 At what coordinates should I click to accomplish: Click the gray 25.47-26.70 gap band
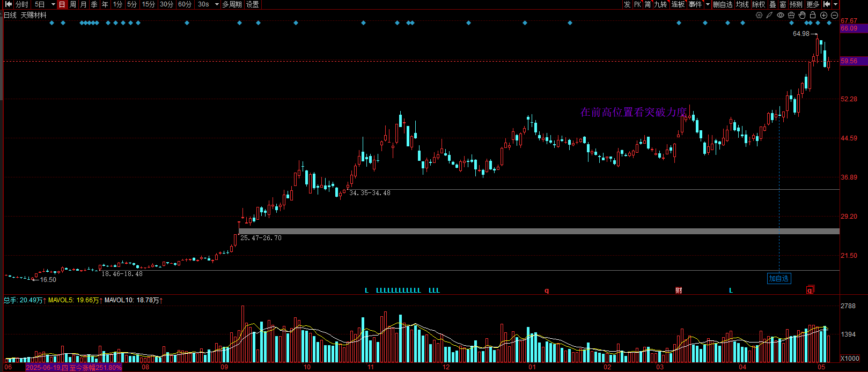tap(539, 232)
